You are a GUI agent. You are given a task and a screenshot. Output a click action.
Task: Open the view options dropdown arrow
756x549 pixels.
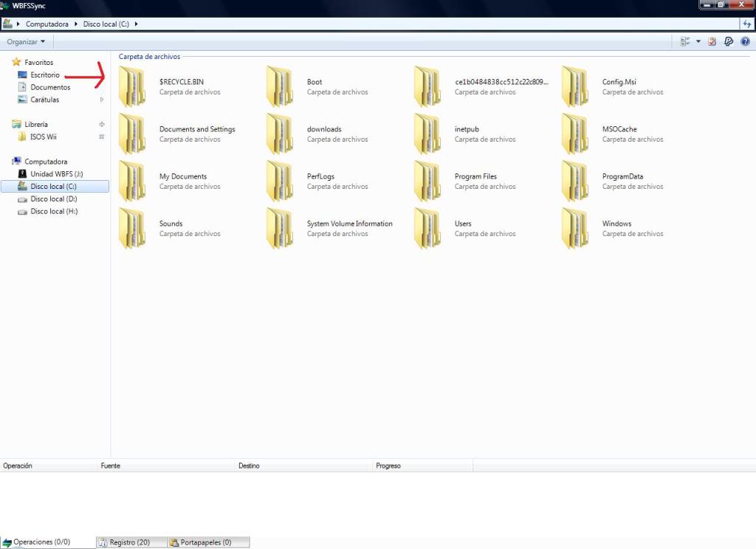coord(698,41)
